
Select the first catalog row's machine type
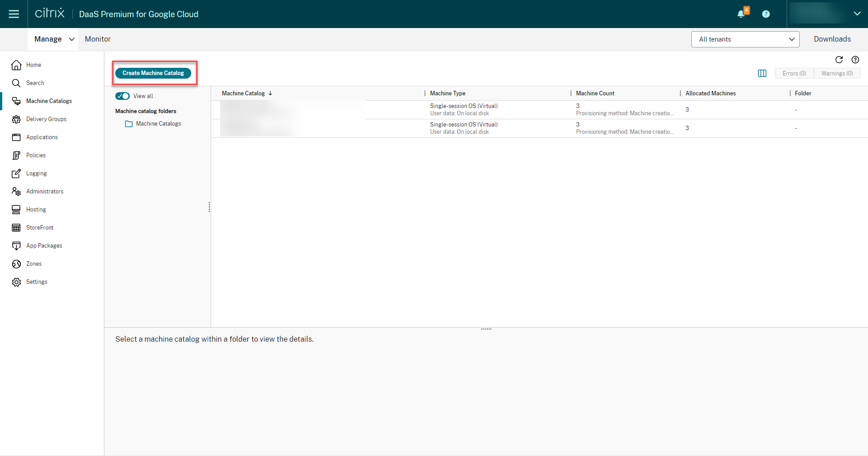[464, 106]
